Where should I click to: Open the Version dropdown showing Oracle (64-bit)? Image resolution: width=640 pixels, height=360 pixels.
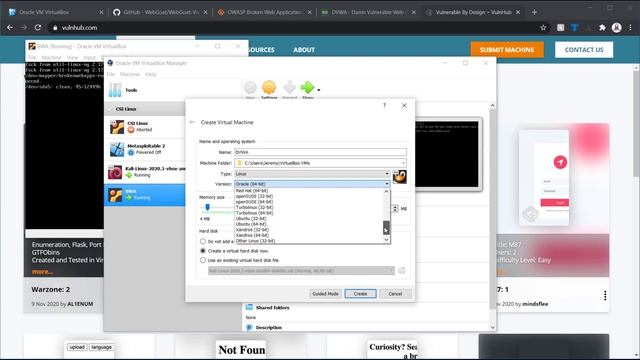point(312,184)
